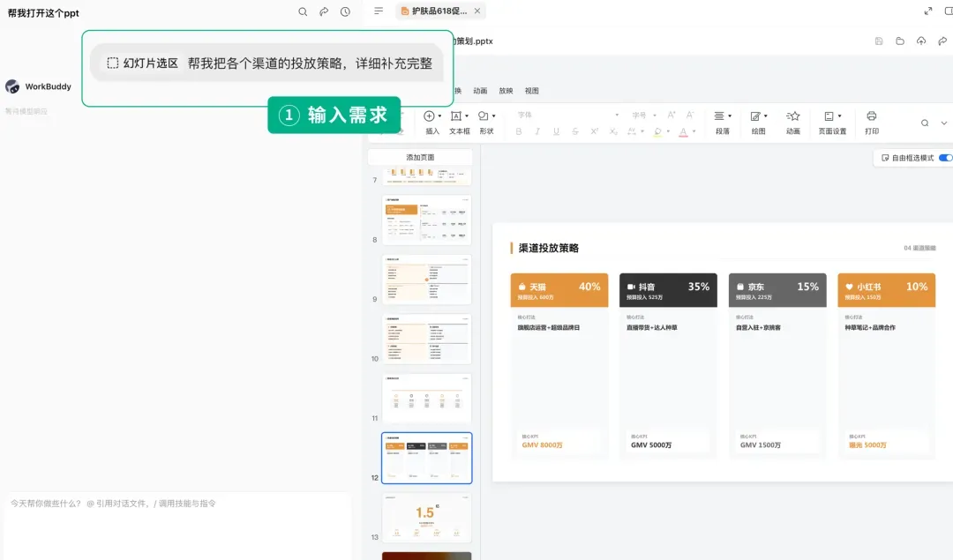Select the 抖音 35% card header
The height and width of the screenshot is (560, 953).
pos(668,290)
